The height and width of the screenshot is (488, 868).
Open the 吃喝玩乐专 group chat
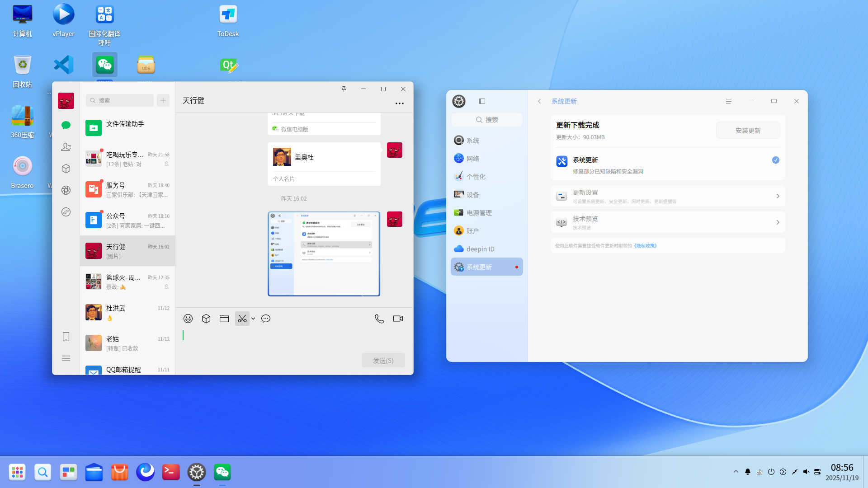(127, 159)
